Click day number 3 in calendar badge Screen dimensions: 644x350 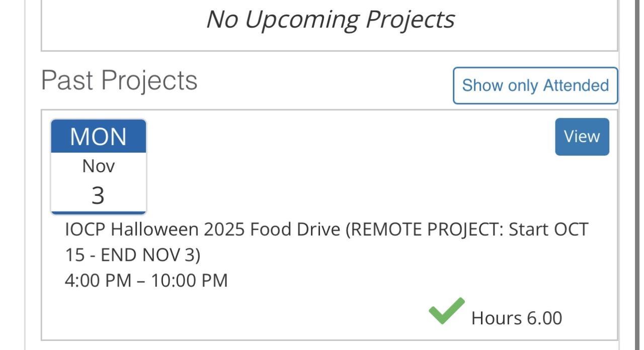click(x=98, y=195)
